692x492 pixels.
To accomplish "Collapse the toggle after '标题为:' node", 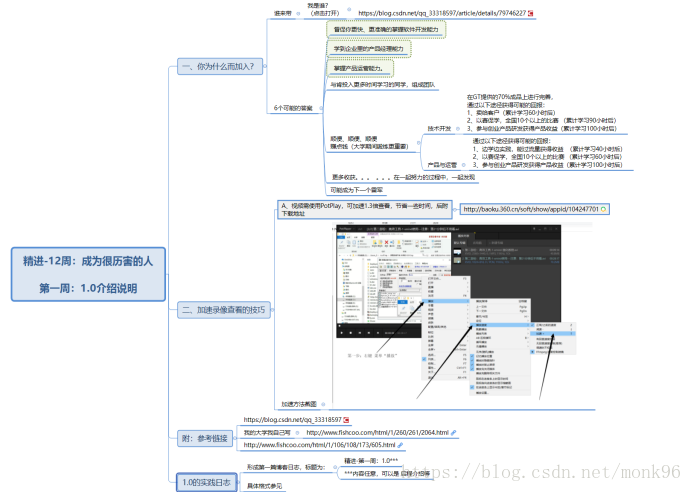I will [x=335, y=467].
